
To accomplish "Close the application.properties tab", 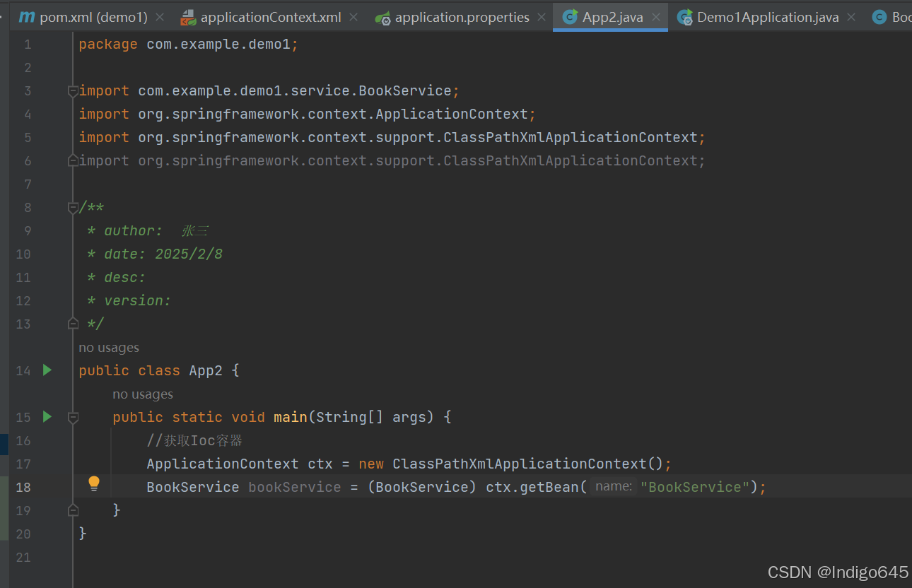I will [x=541, y=17].
